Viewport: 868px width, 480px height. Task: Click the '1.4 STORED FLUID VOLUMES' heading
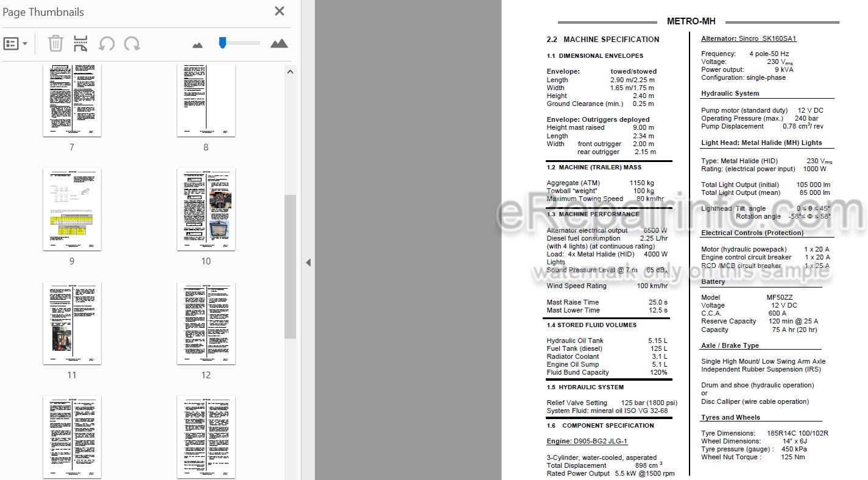[x=591, y=325]
